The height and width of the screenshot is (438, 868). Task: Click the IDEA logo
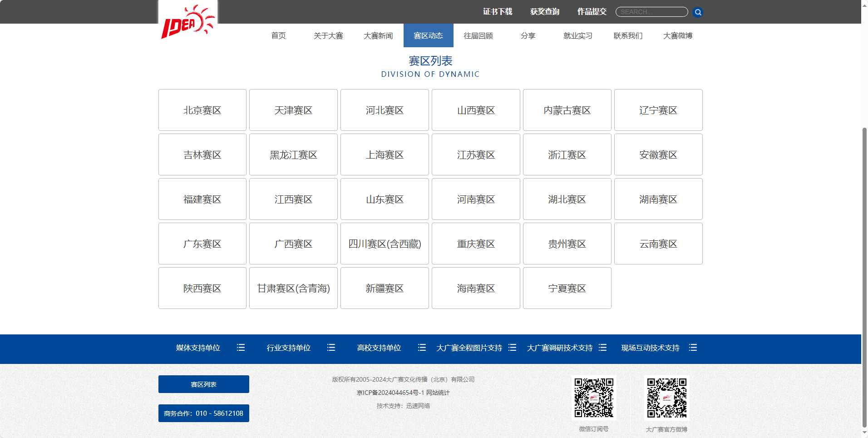(188, 22)
